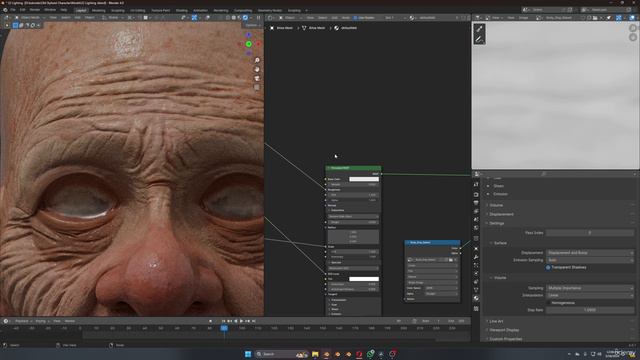This screenshot has width=640, height=360.
Task: Open the View Layer properties tab icon
Action: (476, 211)
